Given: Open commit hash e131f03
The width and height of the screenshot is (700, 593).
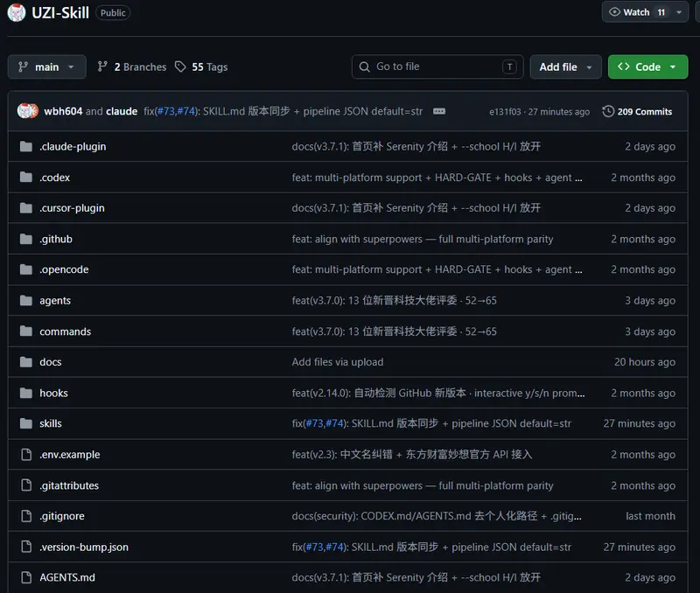Looking at the screenshot, I should (505, 112).
